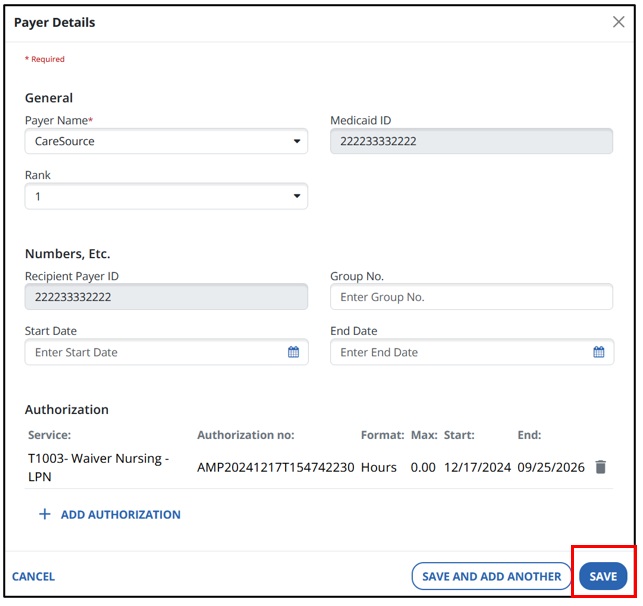Expand the Payer Name dropdown showing CareSource

coord(166,141)
